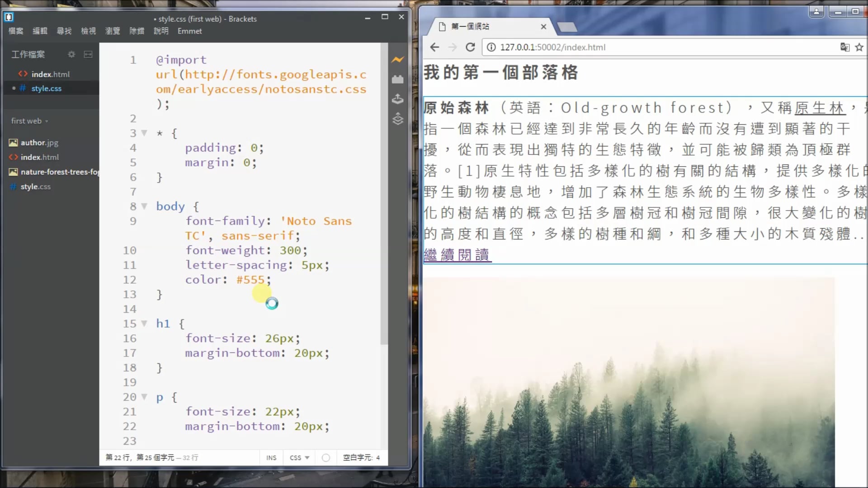This screenshot has width=868, height=488.
Task: Click the upload tray icon in right toolbar
Action: 397,99
